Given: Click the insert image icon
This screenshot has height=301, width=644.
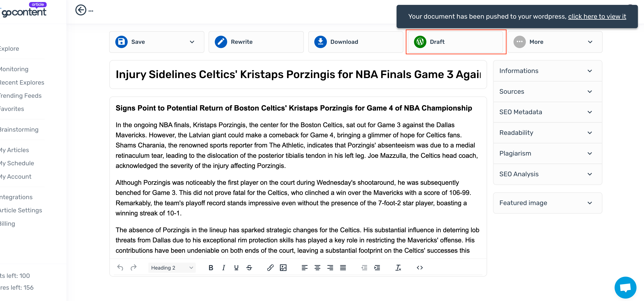Looking at the screenshot, I should [283, 268].
